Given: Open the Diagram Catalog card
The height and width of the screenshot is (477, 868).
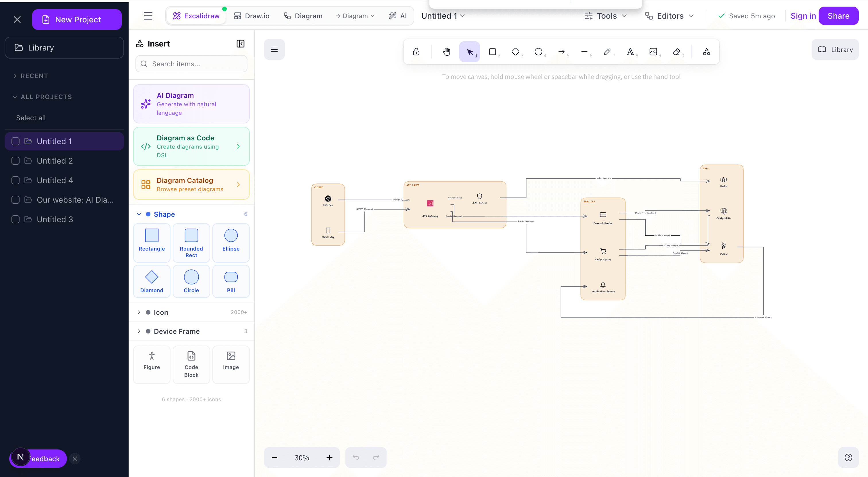Looking at the screenshot, I should [191, 184].
